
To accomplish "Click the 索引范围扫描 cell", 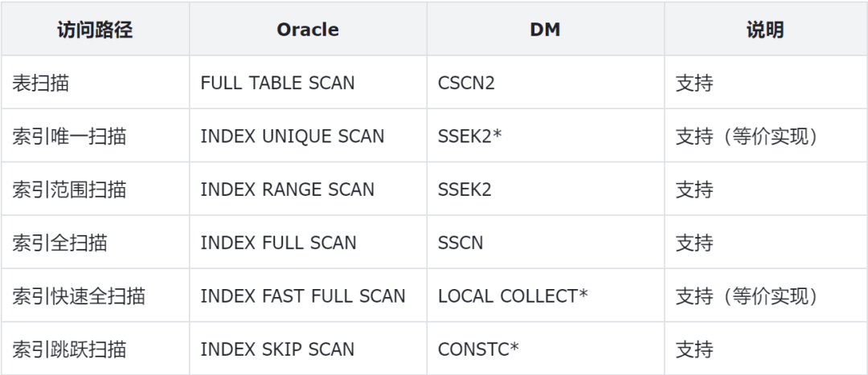I will (69, 190).
